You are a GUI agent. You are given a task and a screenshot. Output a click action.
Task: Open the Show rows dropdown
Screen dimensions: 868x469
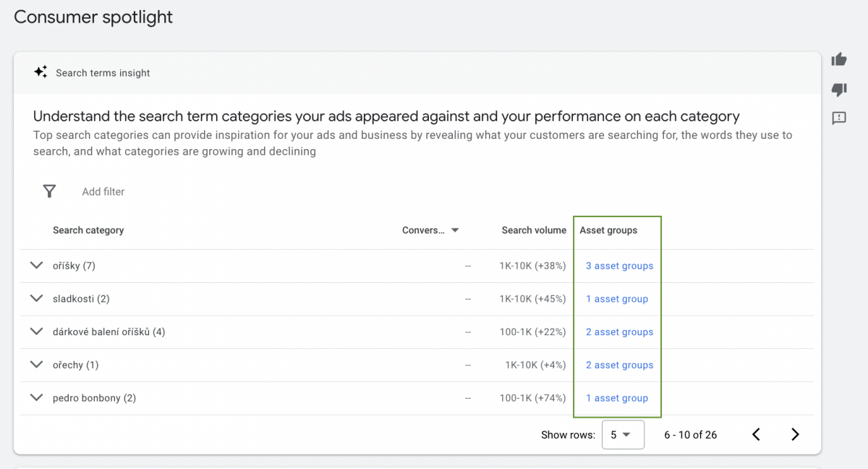click(622, 434)
